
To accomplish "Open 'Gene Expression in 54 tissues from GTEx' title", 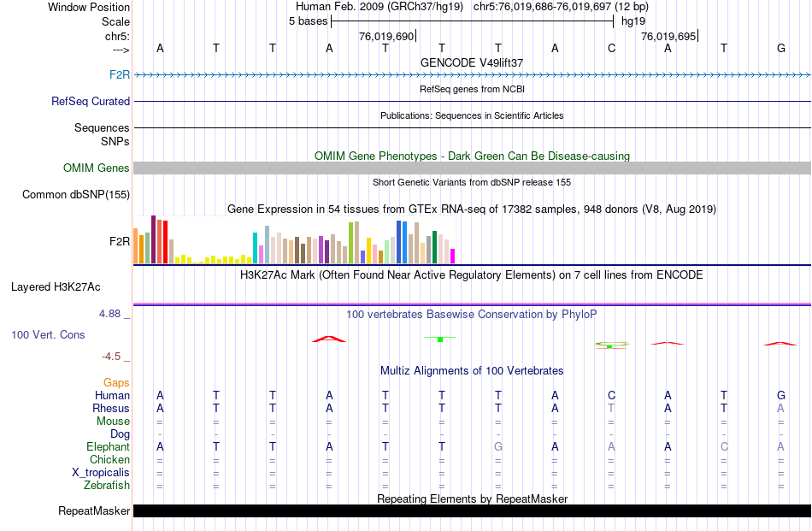I will point(472,209).
